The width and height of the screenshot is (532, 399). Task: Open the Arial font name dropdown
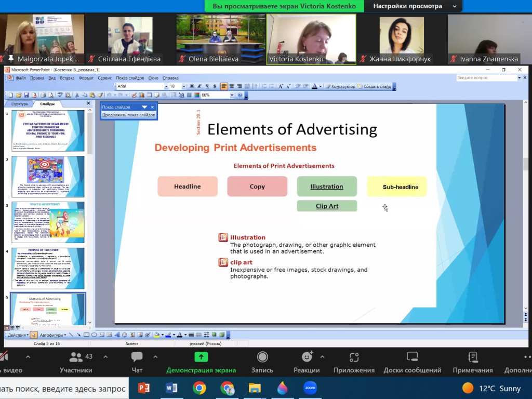pyautogui.click(x=166, y=87)
